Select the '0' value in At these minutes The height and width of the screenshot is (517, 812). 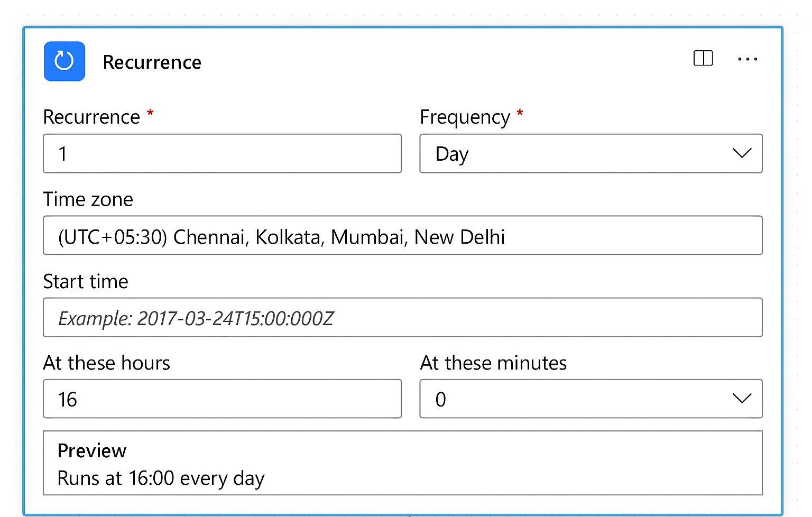point(441,399)
